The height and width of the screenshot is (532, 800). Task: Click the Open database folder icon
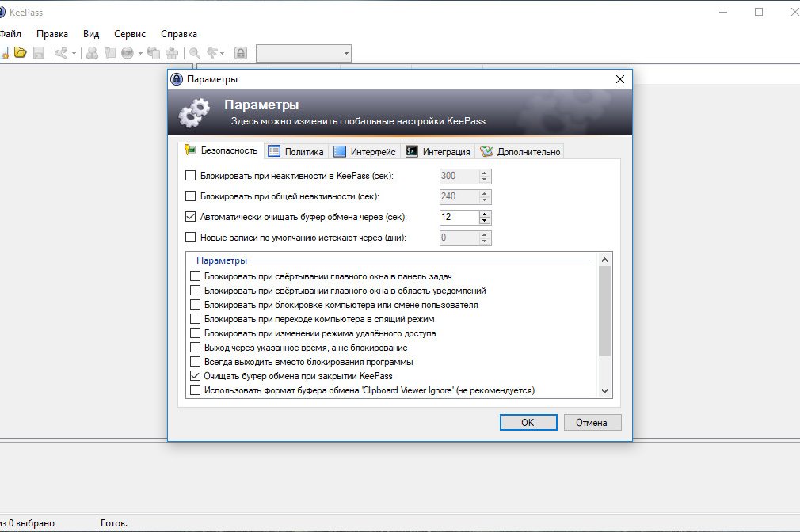[x=21, y=52]
